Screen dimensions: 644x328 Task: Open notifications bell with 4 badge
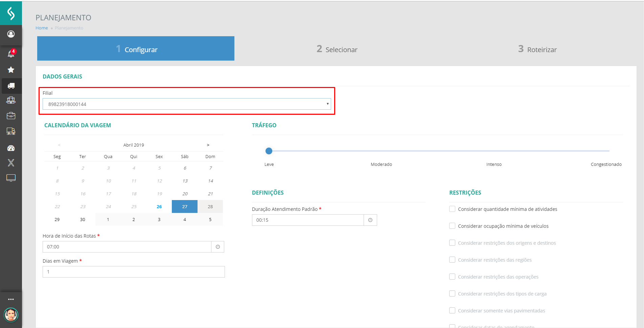(x=11, y=53)
